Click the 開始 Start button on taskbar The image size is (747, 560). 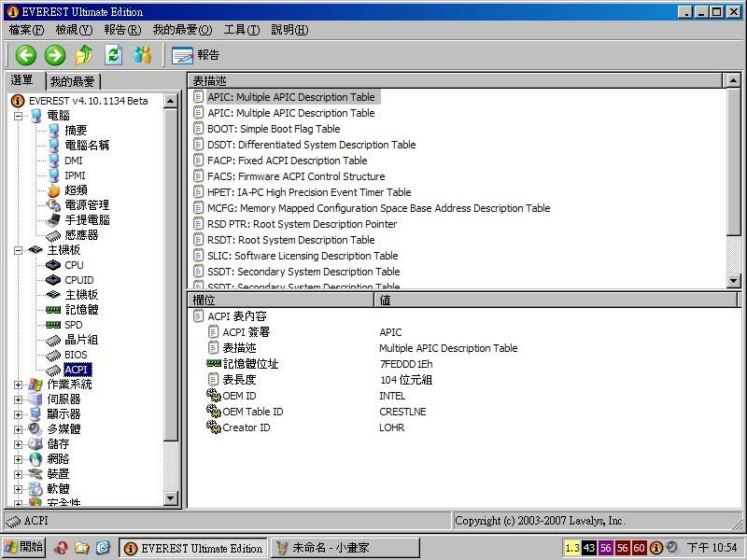24,547
